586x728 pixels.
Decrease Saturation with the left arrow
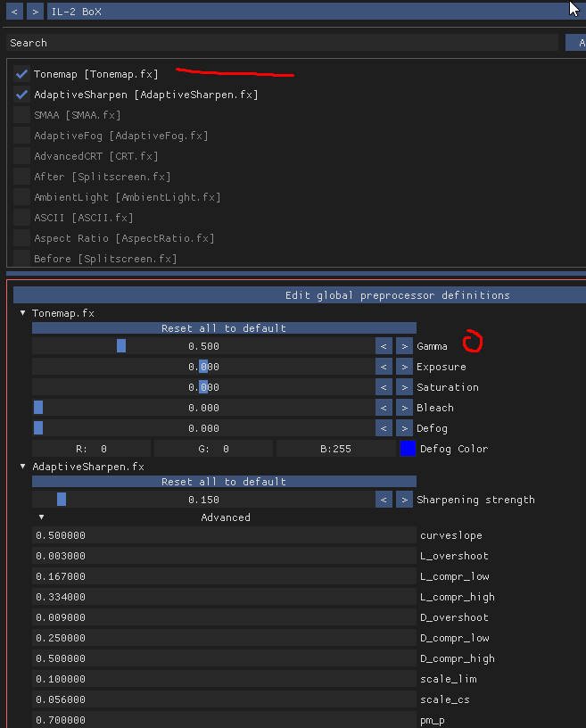pos(384,387)
